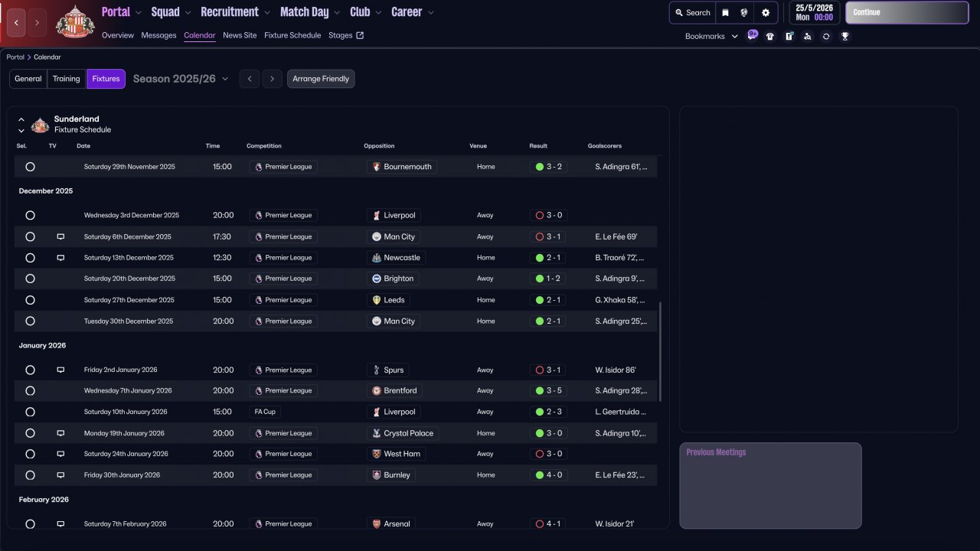Screen dimensions: 980x551
Task: Click the Portal breadcrumb link
Action: tap(15, 57)
